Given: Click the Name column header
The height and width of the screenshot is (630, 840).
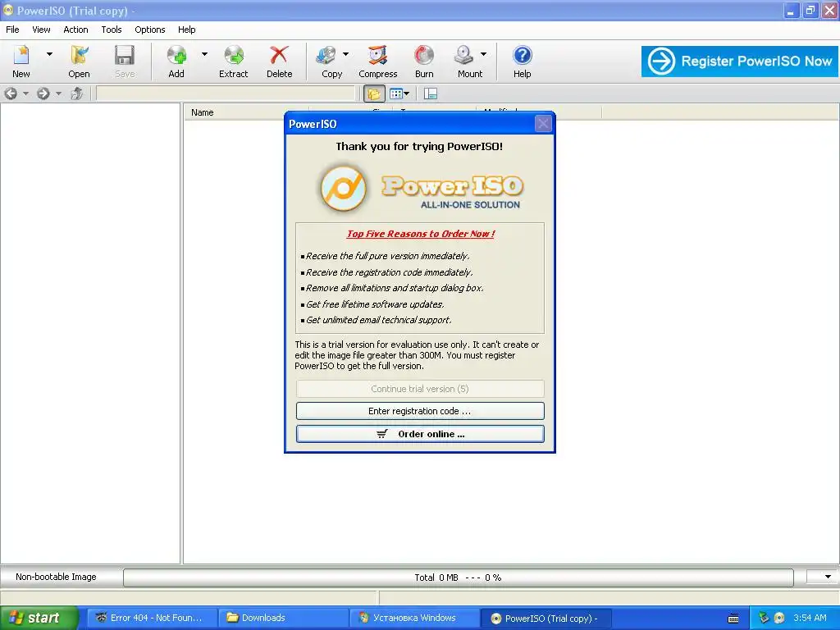Looking at the screenshot, I should [246, 112].
